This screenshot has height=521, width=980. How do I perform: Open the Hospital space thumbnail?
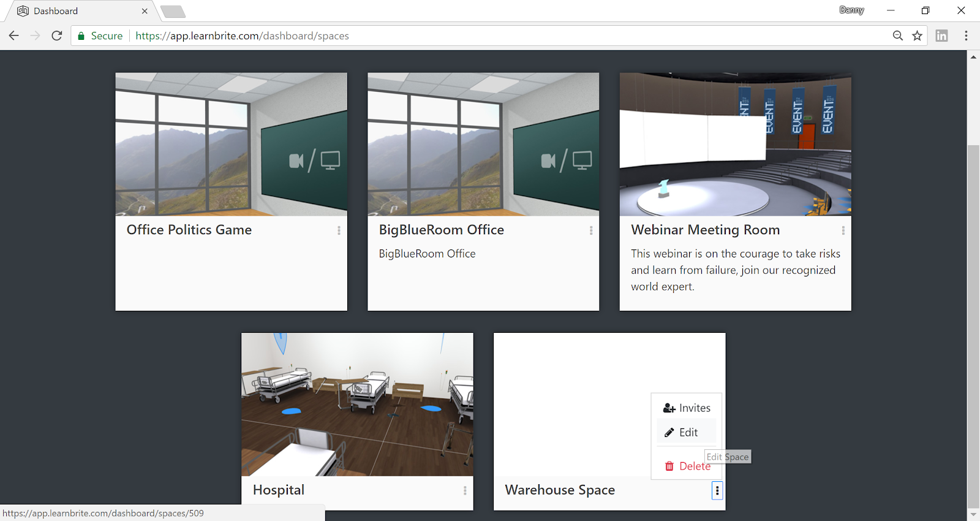357,405
